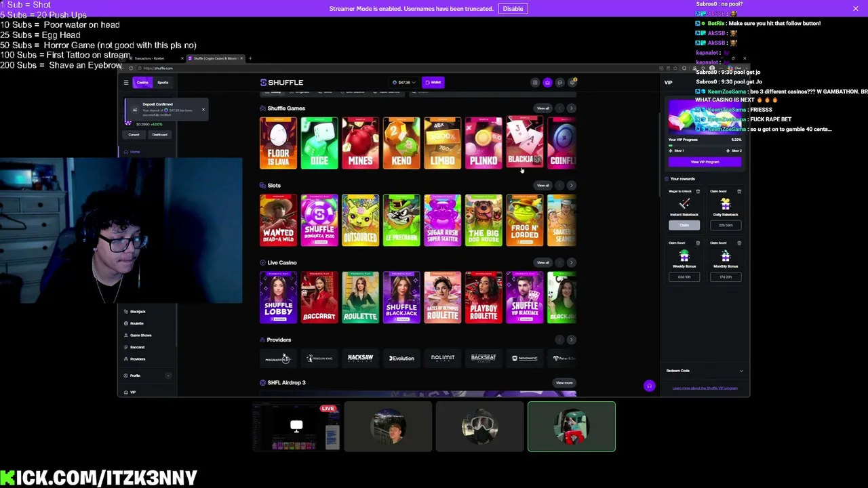Show next Slots tiles
Screen dimensions: 868x488
point(571,186)
